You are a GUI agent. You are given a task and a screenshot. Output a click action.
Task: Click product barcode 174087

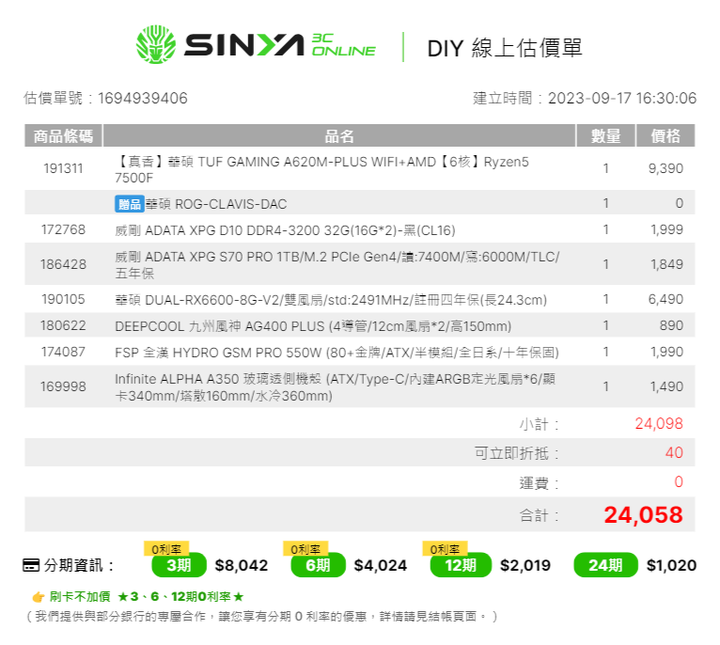coord(63,352)
